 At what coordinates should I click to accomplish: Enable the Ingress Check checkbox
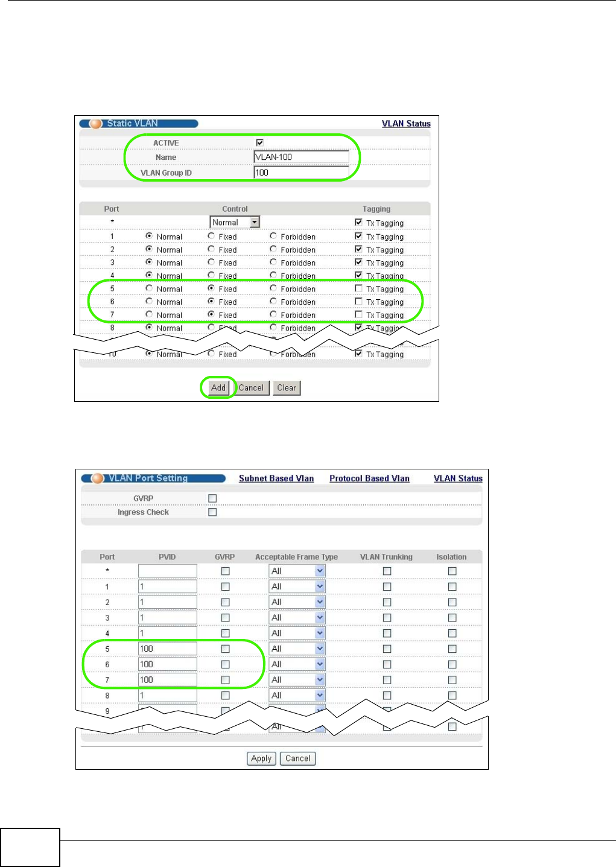pyautogui.click(x=212, y=512)
